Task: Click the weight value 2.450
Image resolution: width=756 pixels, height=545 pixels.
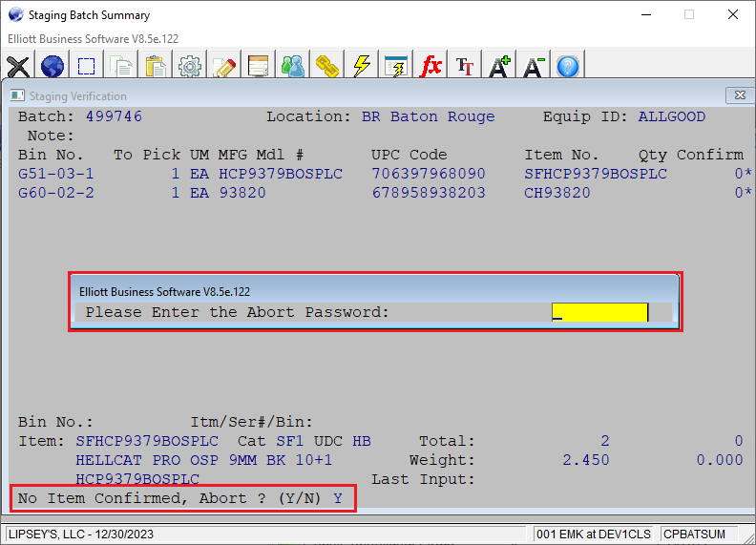Action: [x=586, y=460]
